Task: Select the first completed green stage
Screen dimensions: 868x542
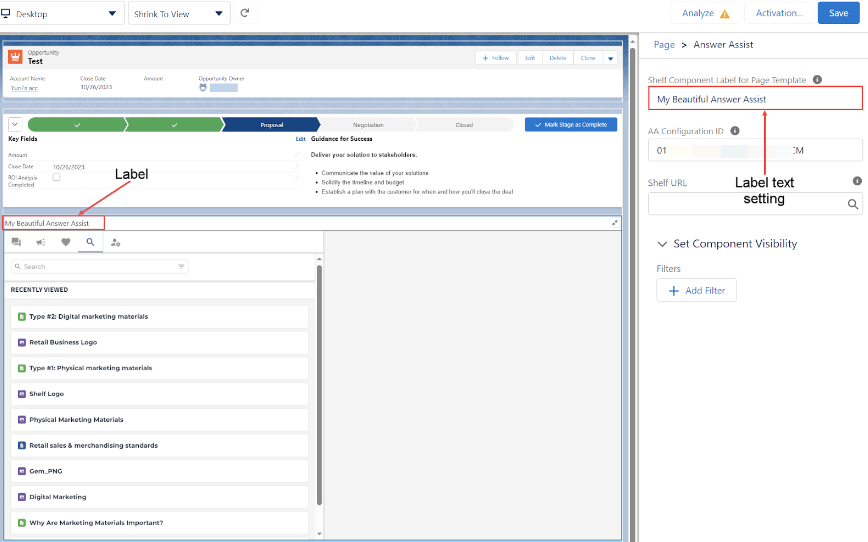Action: (77, 125)
